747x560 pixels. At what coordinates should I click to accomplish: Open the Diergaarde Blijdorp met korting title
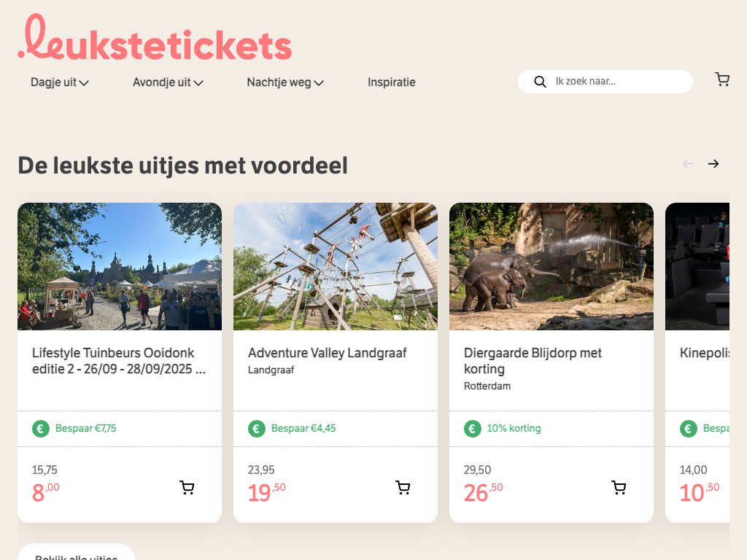click(533, 361)
